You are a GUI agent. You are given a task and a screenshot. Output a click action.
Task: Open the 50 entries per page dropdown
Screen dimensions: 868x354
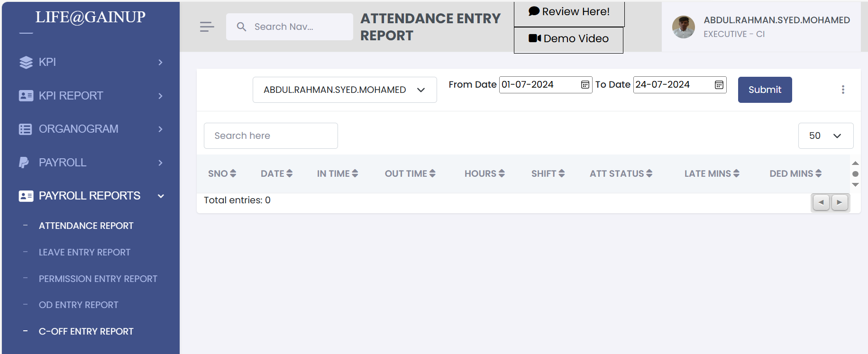point(825,136)
